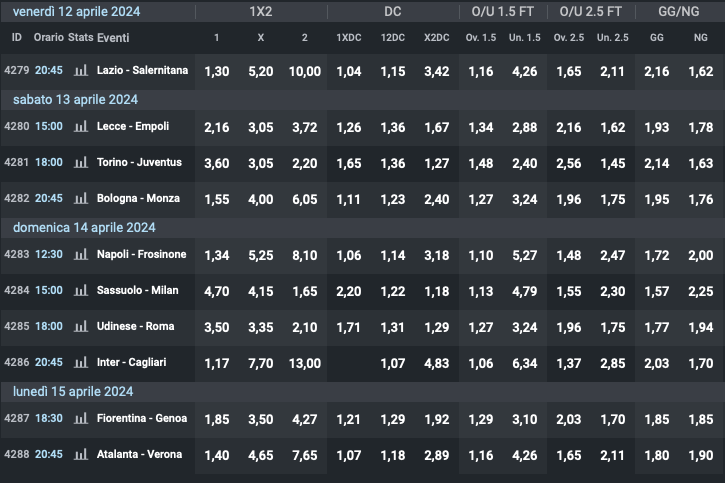Pick draw odds 3,05 for Torino - Juventus
This screenshot has height=483, width=725.
[x=260, y=162]
